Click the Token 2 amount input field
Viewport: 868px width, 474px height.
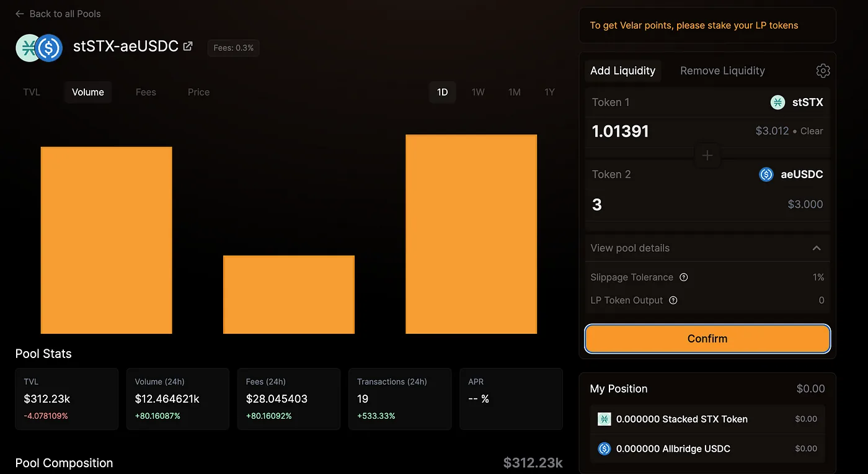707,205
